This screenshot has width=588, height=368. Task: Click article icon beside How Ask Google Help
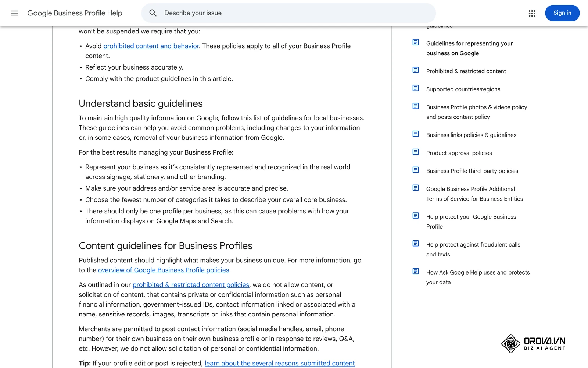416,271
